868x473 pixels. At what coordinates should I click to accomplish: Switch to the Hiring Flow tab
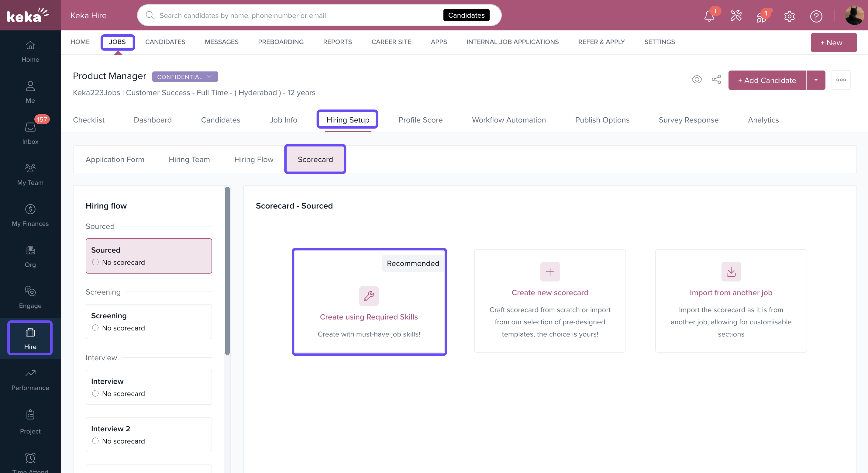253,159
